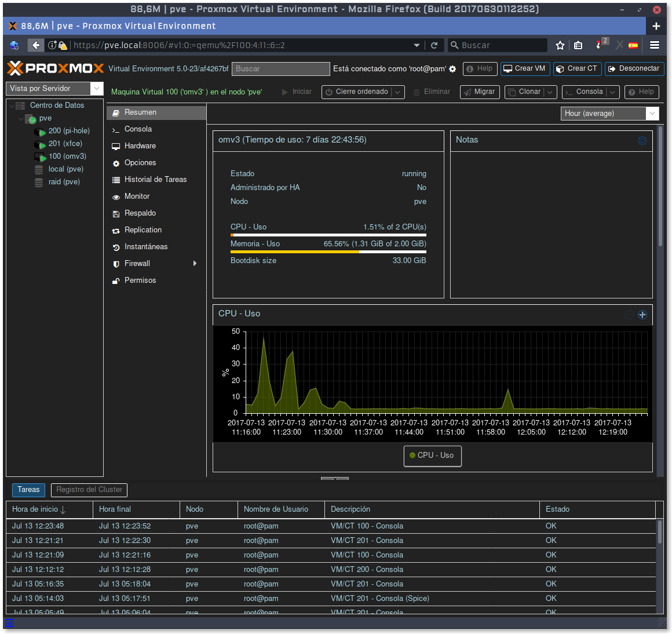Click the site security warning icon
This screenshot has width=672, height=634.
pyautogui.click(x=63, y=45)
